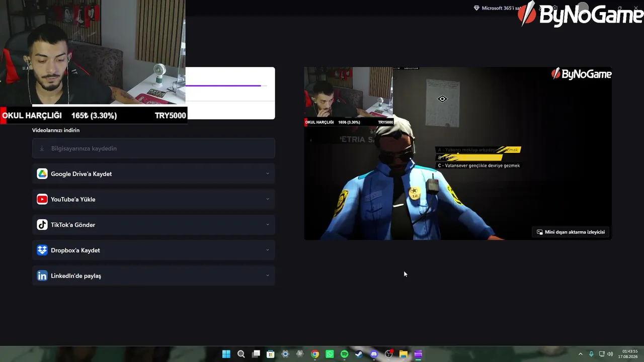Click the eye icon on the video preview
This screenshot has width=644, height=362.
click(442, 99)
